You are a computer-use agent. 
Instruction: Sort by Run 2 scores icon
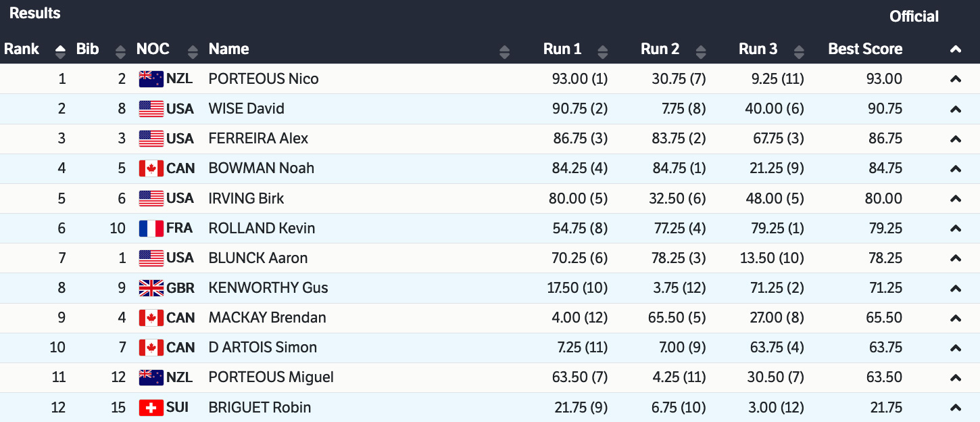(x=701, y=51)
